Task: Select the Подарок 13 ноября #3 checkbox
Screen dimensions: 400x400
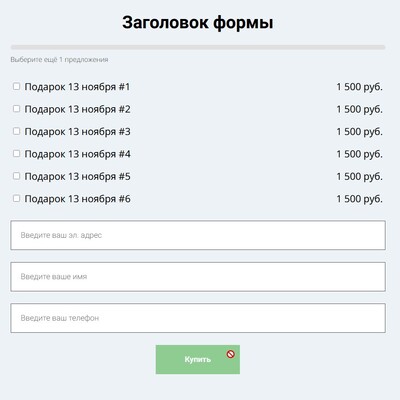Action: point(16,131)
